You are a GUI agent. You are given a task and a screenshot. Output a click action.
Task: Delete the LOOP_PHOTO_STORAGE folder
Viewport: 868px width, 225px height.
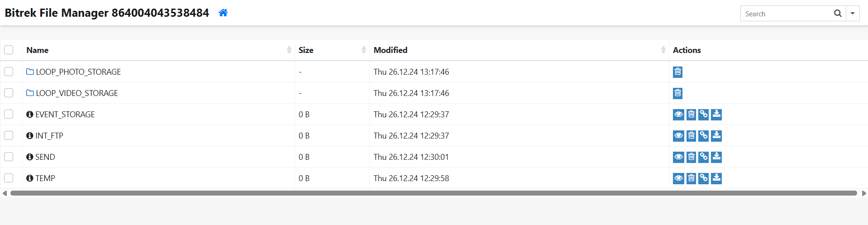[677, 72]
